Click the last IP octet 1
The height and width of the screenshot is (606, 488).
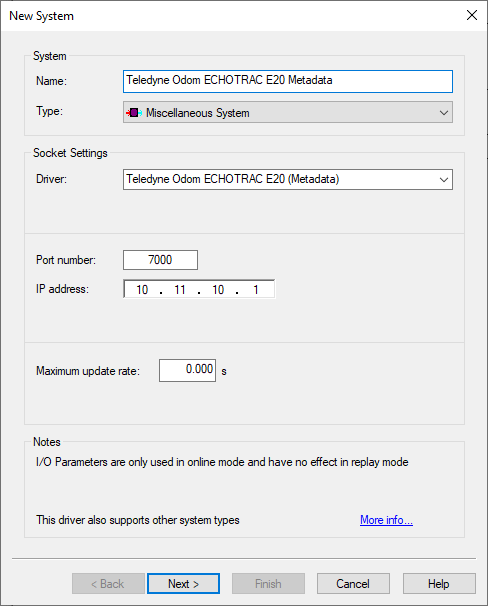pyautogui.click(x=255, y=289)
